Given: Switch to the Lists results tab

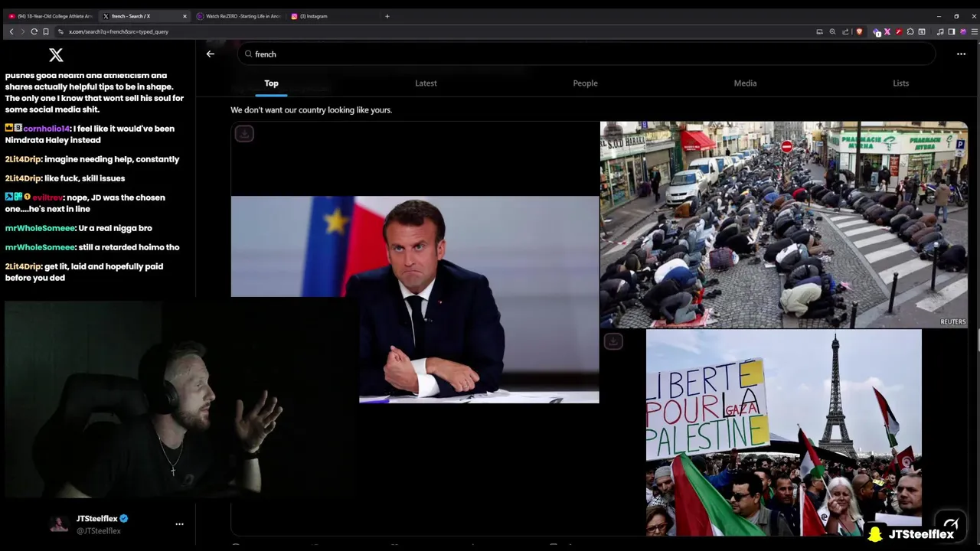Looking at the screenshot, I should point(900,83).
